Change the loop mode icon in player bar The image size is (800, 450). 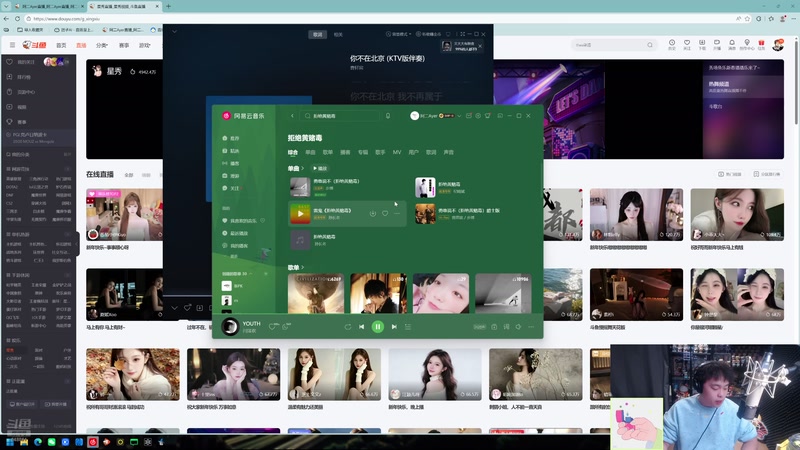(x=347, y=327)
